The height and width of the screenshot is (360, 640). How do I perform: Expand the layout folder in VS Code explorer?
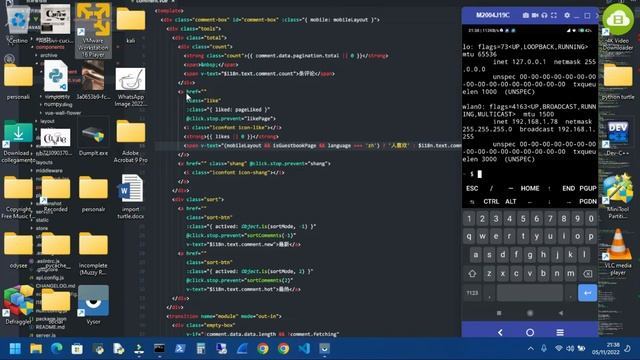(x=47, y=121)
